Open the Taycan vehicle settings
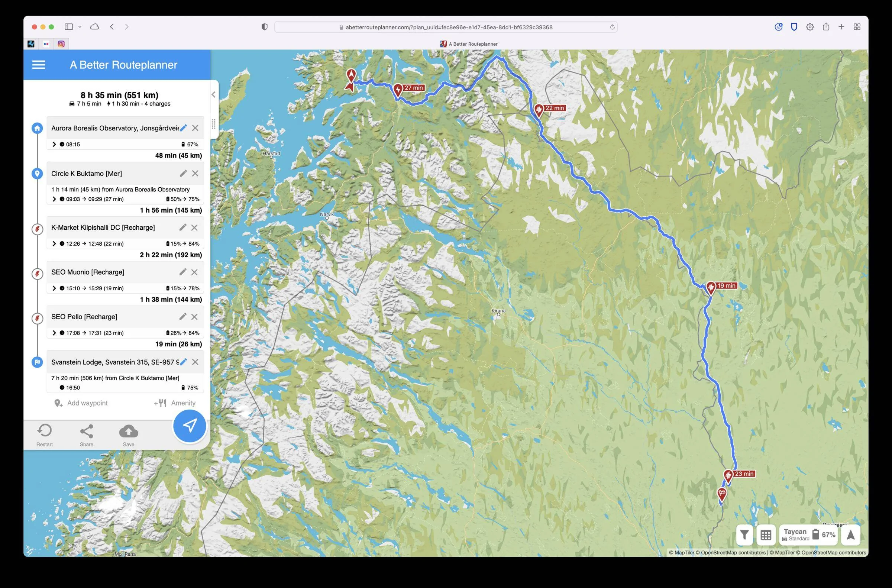892x588 pixels. pyautogui.click(x=808, y=535)
